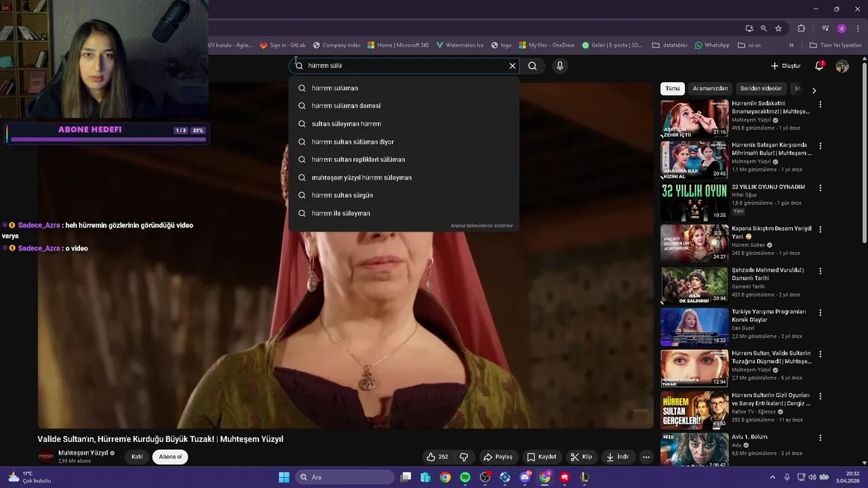
Task: Open Muhteşem Yüzyıl channel avatar
Action: coord(45,457)
